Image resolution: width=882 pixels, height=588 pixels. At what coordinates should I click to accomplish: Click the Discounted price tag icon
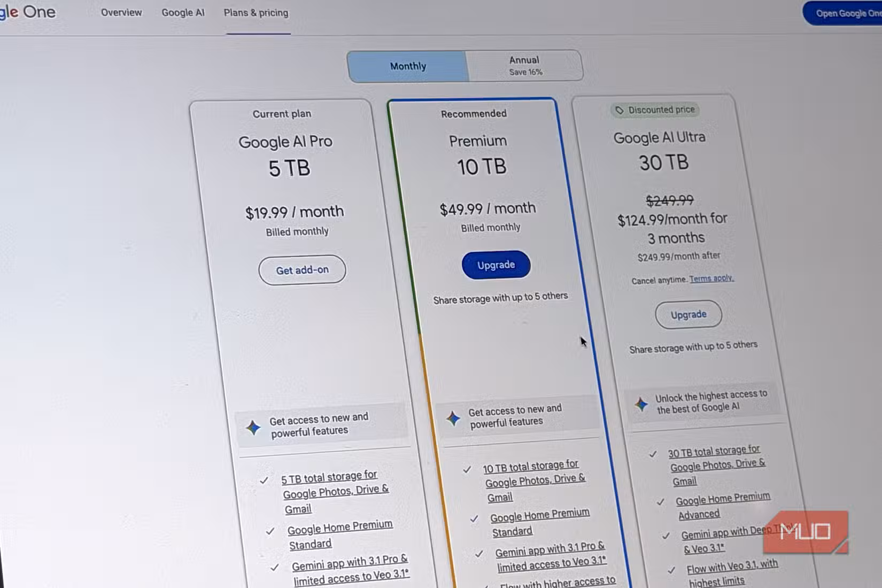click(x=619, y=110)
